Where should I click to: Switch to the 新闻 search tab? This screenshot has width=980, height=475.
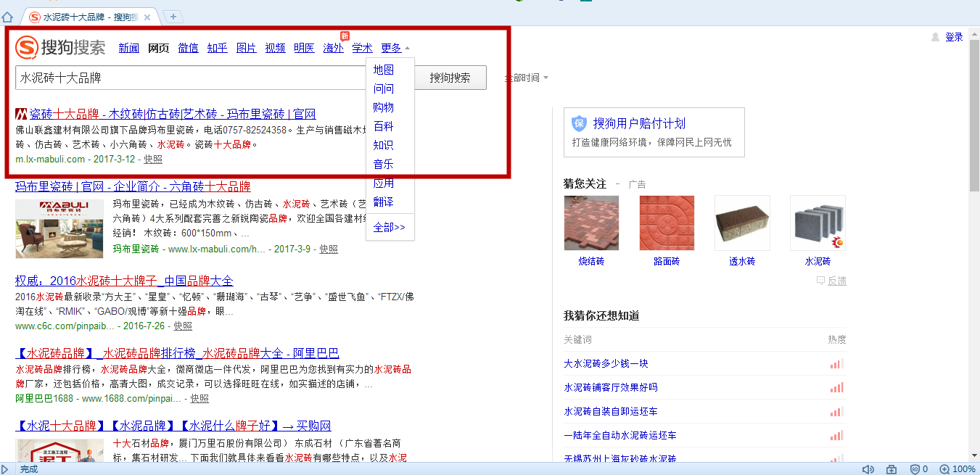point(128,48)
